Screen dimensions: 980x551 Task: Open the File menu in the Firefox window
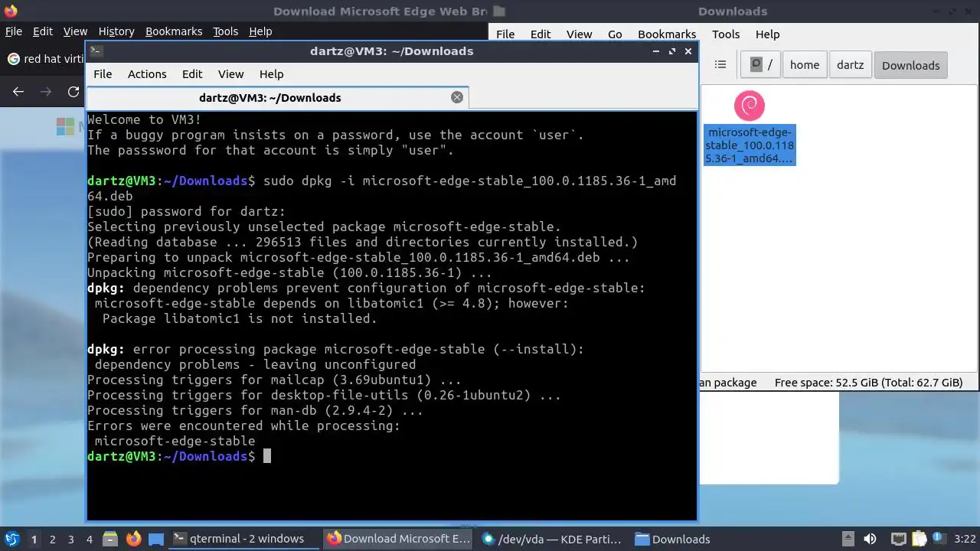click(x=14, y=31)
